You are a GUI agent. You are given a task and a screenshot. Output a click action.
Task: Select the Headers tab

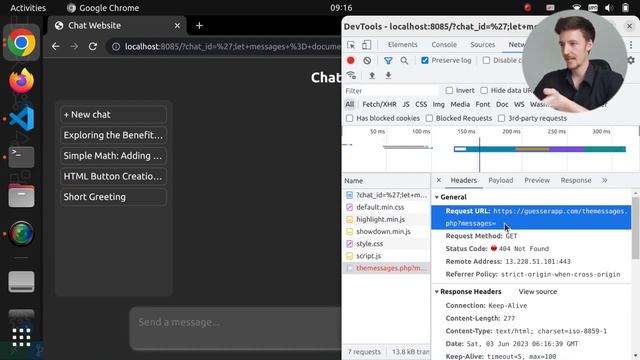[x=463, y=180]
